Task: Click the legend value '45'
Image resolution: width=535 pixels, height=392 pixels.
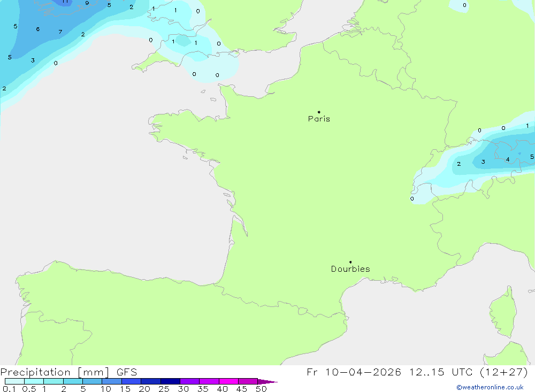Action: click(242, 389)
